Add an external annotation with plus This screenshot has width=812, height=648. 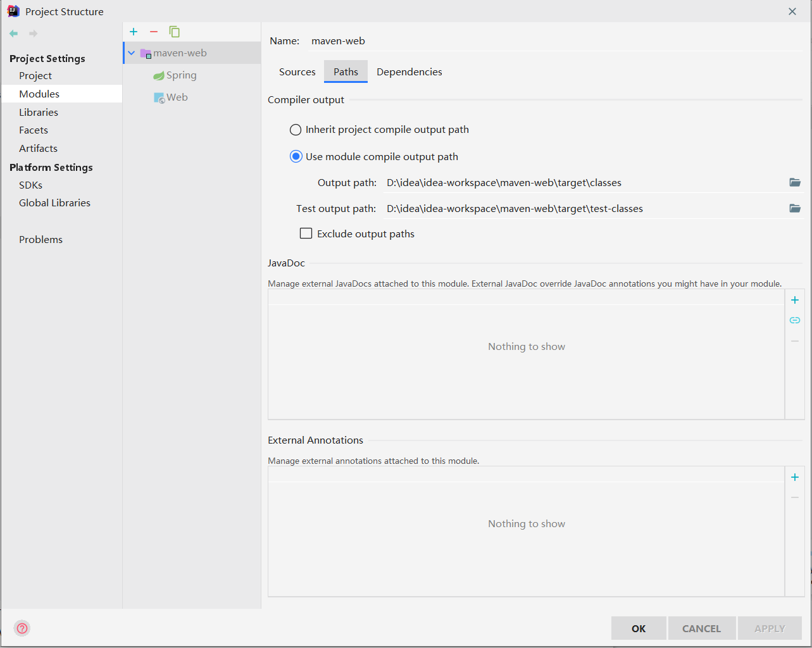pyautogui.click(x=795, y=477)
